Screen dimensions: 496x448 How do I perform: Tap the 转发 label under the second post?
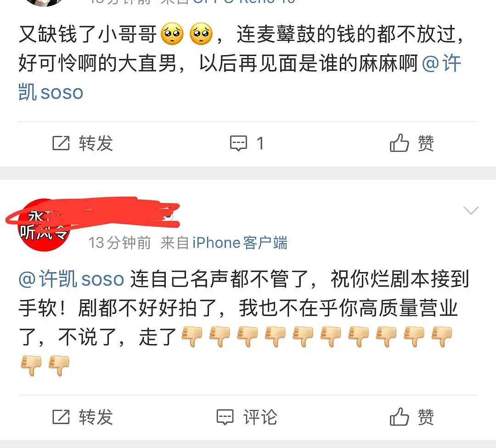[96, 417]
